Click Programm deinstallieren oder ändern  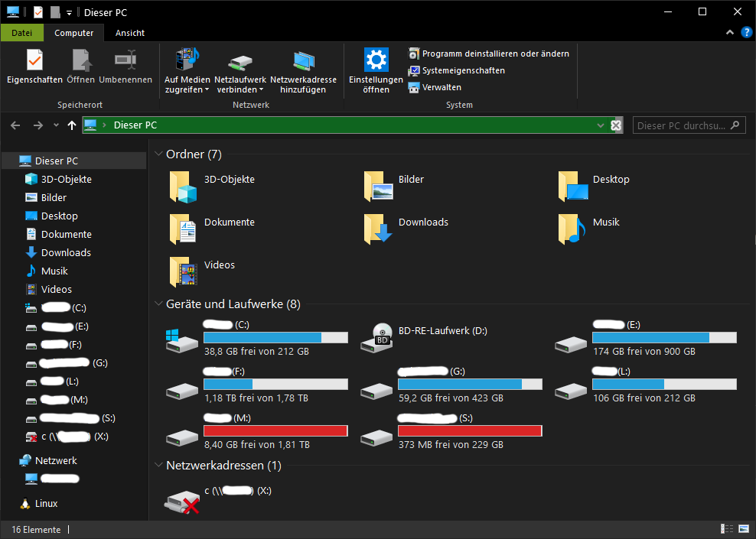click(488, 54)
